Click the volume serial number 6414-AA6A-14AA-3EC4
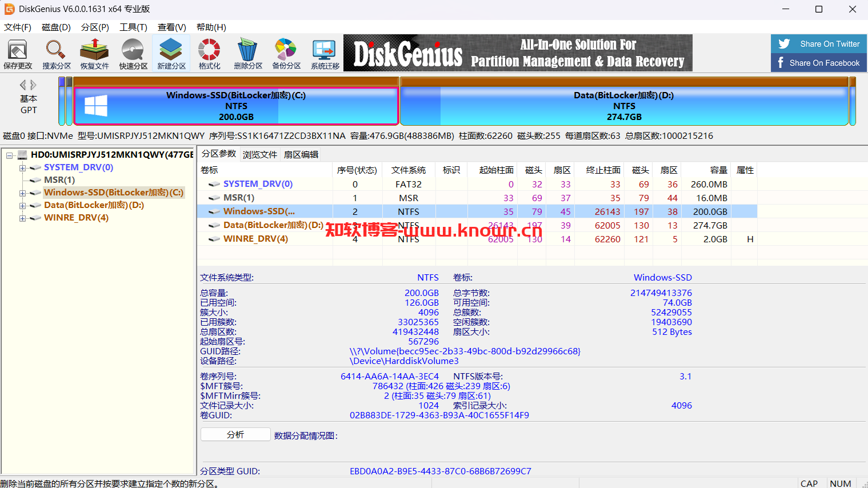 click(x=390, y=377)
